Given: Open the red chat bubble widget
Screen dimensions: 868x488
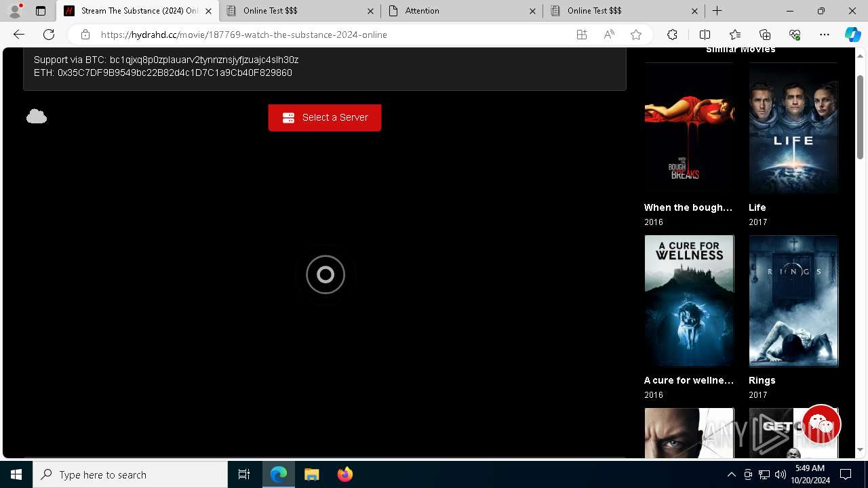Looking at the screenshot, I should (821, 425).
